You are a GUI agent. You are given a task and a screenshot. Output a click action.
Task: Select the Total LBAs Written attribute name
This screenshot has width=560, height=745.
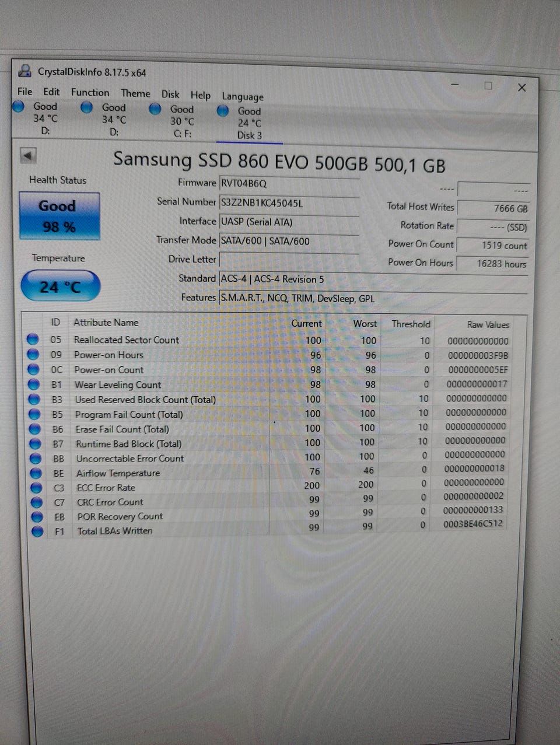point(115,531)
